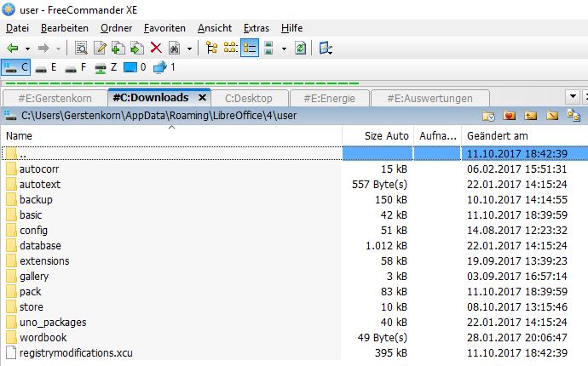
Task: Switch to the #E:Energie tab
Action: pos(329,99)
